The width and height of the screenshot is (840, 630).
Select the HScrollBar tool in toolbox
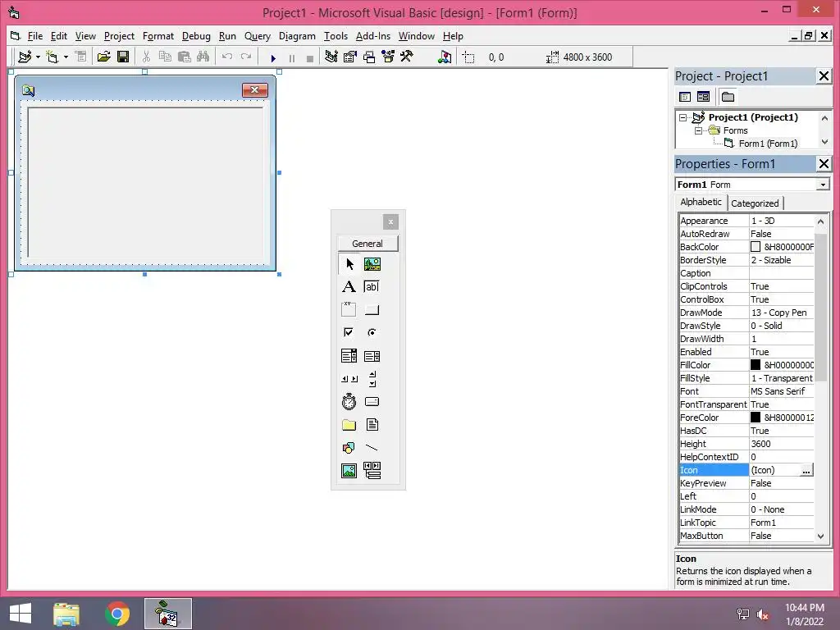pos(349,379)
